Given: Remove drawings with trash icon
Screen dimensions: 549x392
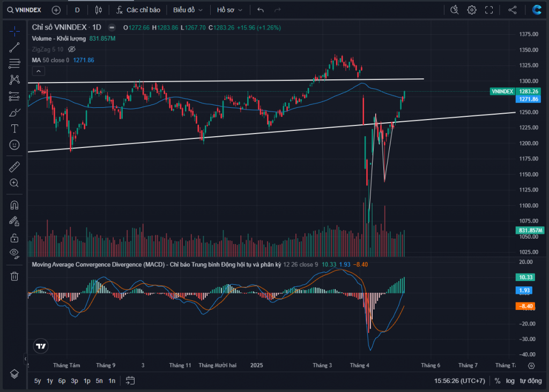Looking at the screenshot, I should tap(14, 276).
